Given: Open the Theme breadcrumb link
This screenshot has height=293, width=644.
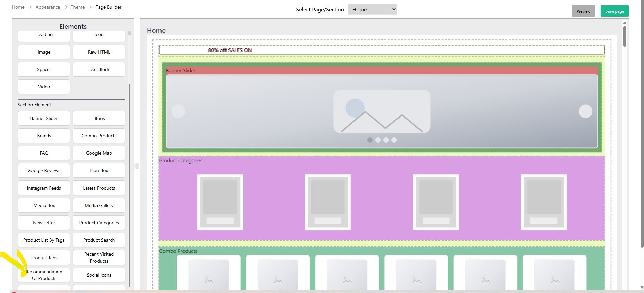Looking at the screenshot, I should (x=78, y=7).
